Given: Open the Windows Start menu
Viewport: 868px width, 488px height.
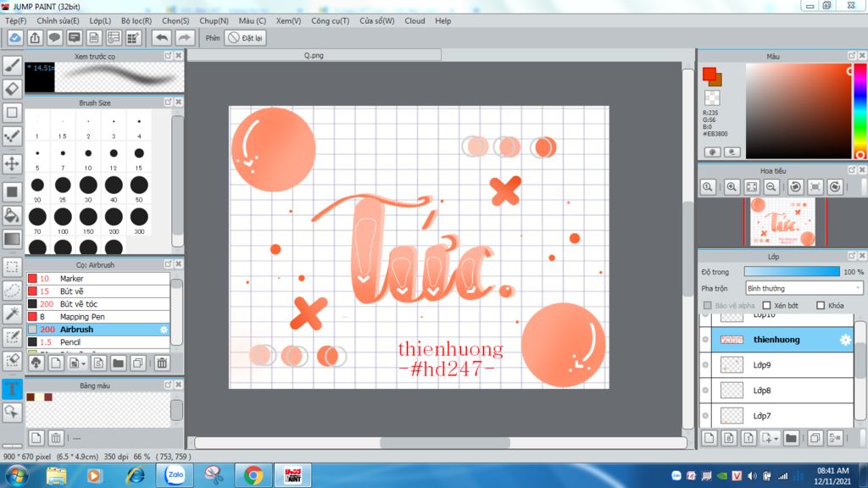Looking at the screenshot, I should click(x=16, y=476).
